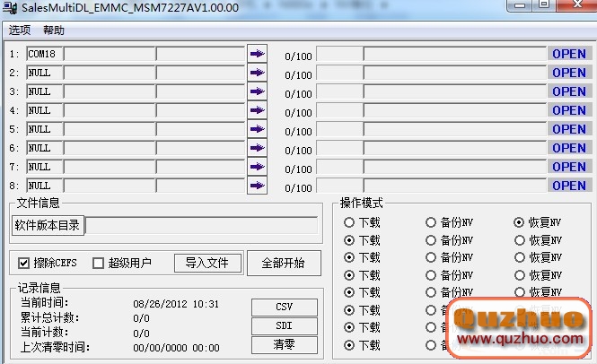Click the 清零 reset button
The height and width of the screenshot is (364, 597).
click(284, 344)
